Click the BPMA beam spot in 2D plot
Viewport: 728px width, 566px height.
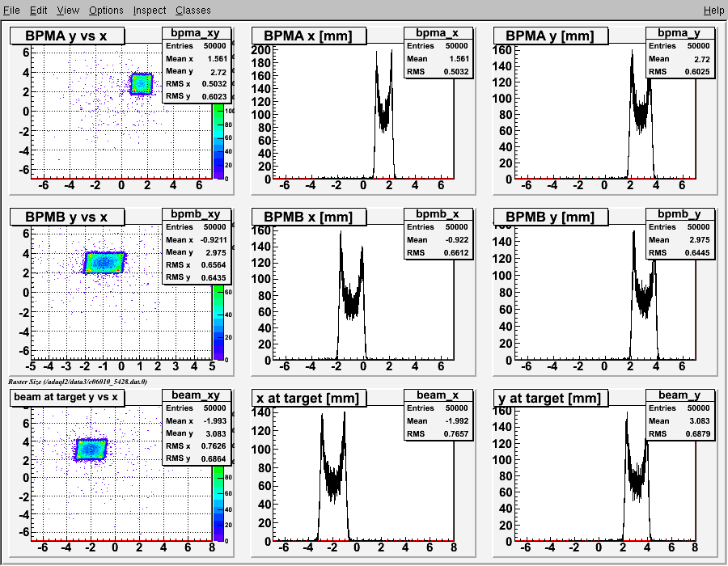pyautogui.click(x=141, y=84)
